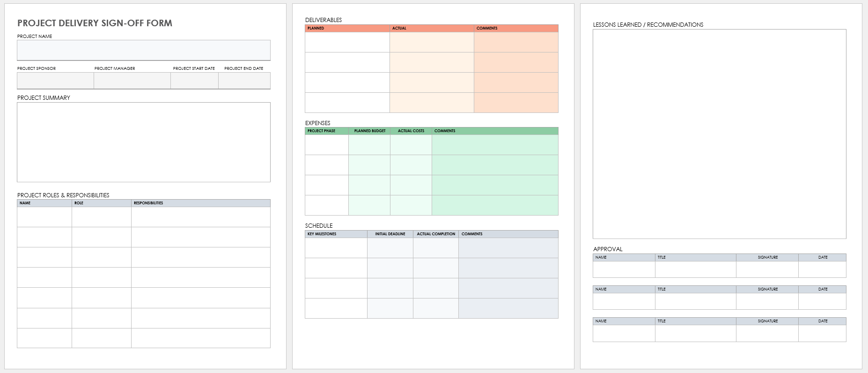868x373 pixels.
Task: Click the Project Name input field
Action: pos(144,50)
